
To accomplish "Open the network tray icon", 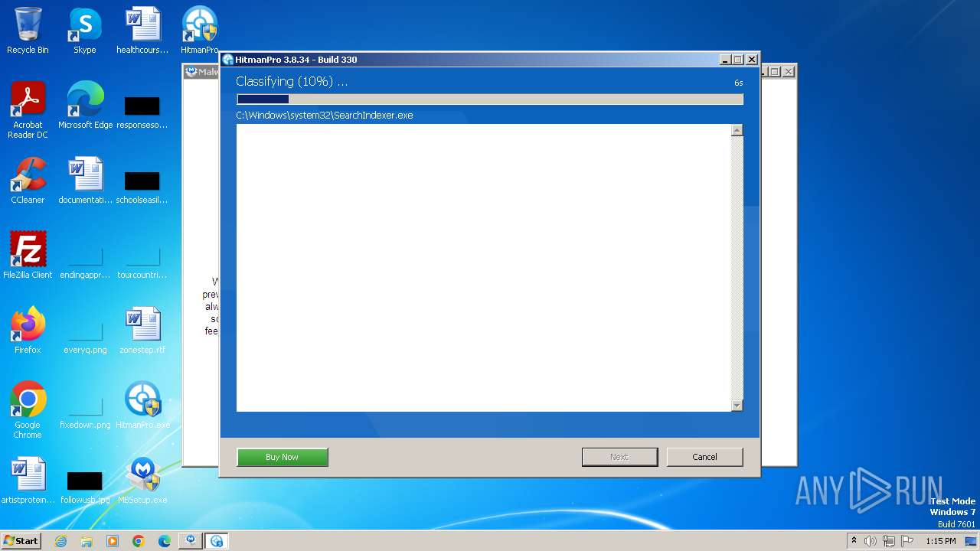I will [889, 541].
